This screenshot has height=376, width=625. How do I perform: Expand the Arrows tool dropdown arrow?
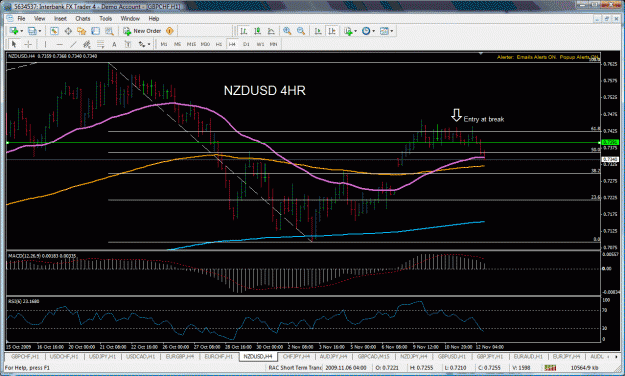point(149,44)
